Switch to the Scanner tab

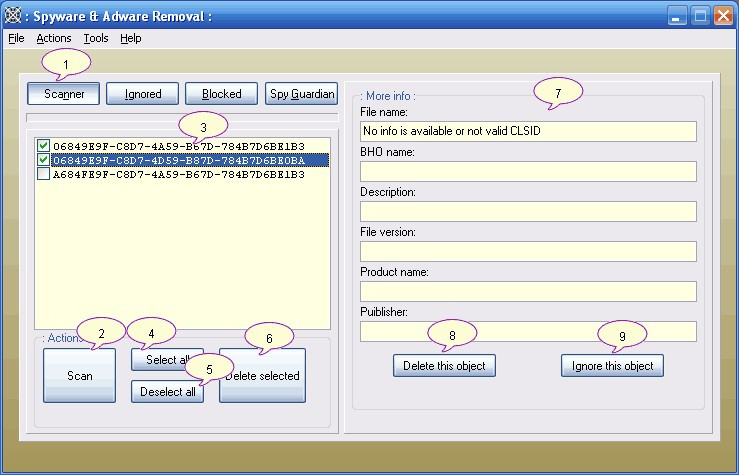coord(64,94)
